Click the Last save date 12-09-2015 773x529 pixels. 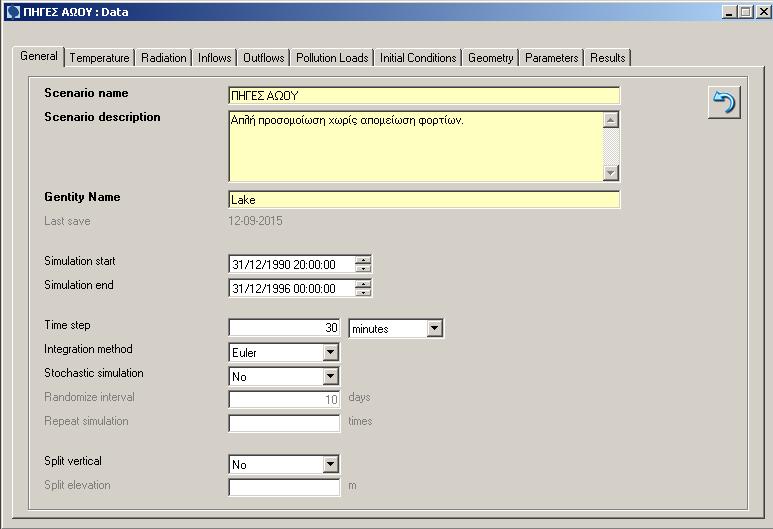coord(255,221)
